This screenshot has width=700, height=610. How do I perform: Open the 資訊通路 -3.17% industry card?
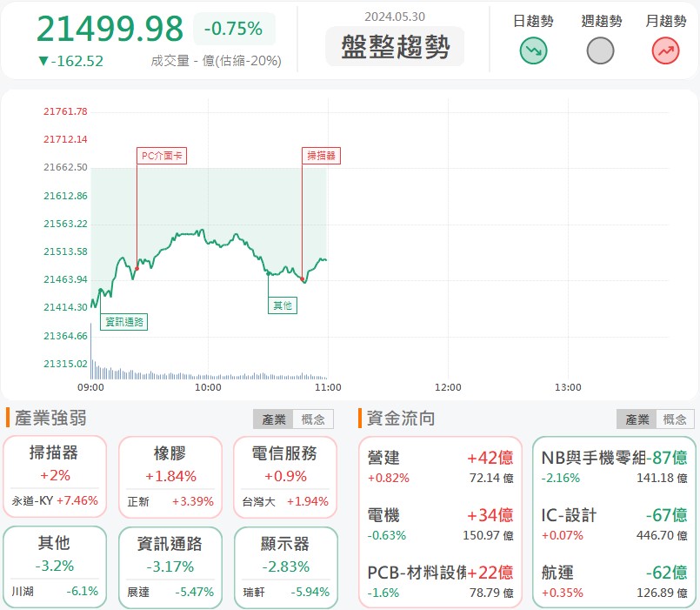[x=170, y=567]
